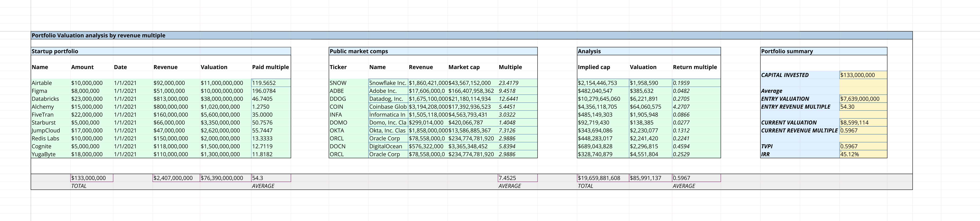Image resolution: width=980 pixels, height=221 pixels.
Task: Select total analysis valuation $85,991,137
Action: pos(650,178)
